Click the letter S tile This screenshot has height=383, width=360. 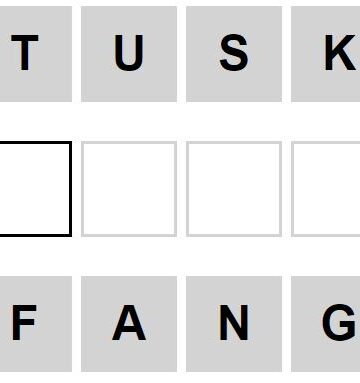[234, 54]
